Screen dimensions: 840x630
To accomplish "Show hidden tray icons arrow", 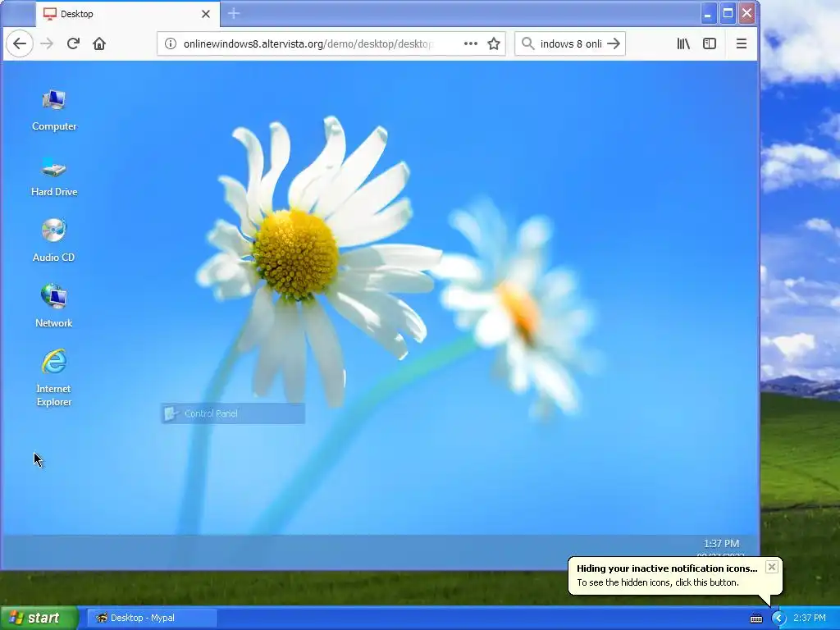I will [x=778, y=619].
